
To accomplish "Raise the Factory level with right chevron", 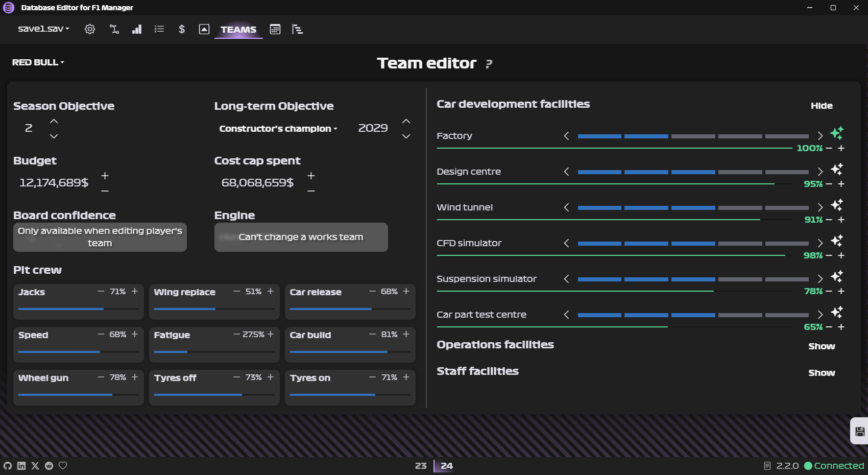I will [x=820, y=136].
